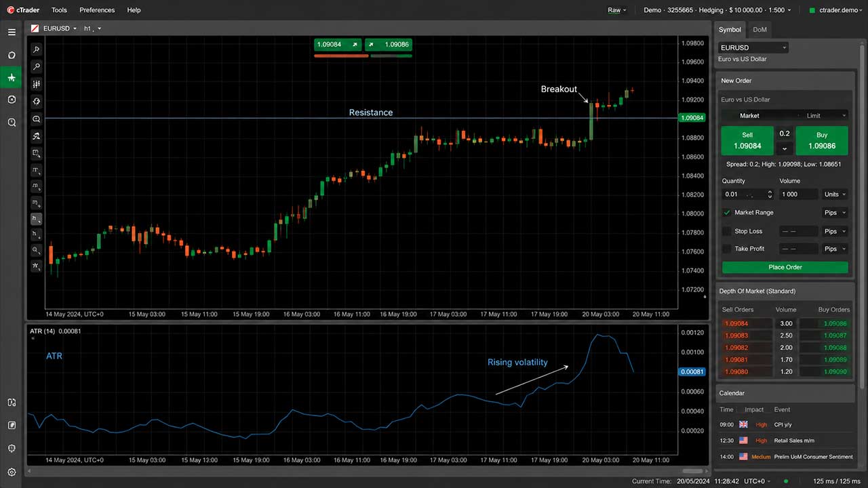Click the star-shaped icon ending chart toolbar

(x=37, y=266)
